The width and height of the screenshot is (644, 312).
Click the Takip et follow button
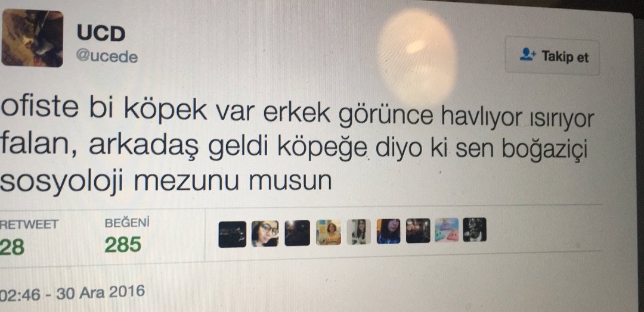pos(552,56)
